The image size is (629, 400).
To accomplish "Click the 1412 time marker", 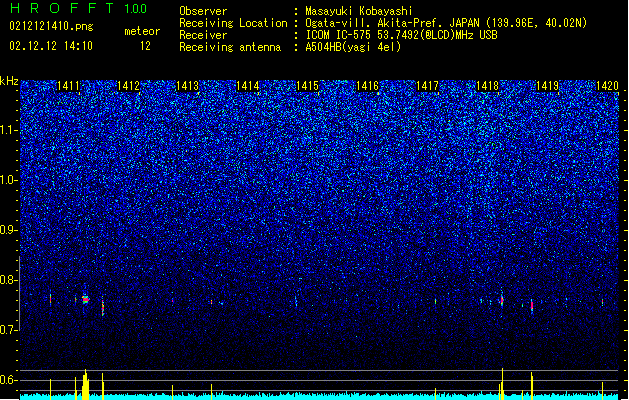I will point(128,86).
